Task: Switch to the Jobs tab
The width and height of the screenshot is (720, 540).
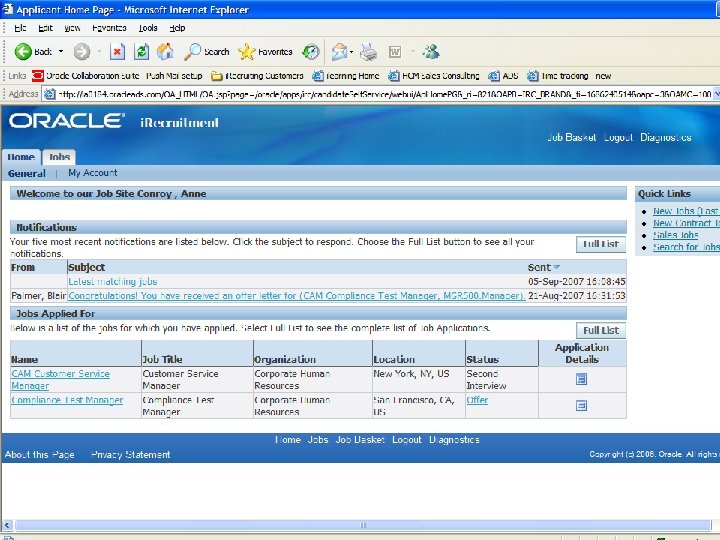Action: pos(59,157)
